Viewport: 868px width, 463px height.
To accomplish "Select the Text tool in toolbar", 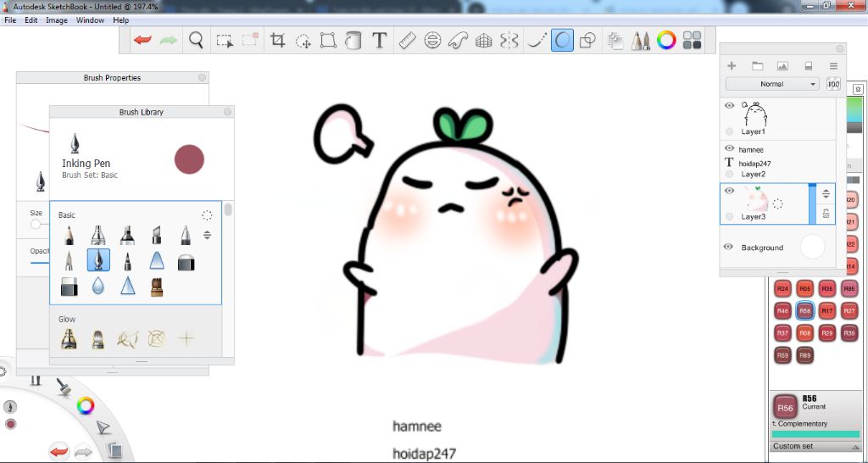I will (379, 41).
